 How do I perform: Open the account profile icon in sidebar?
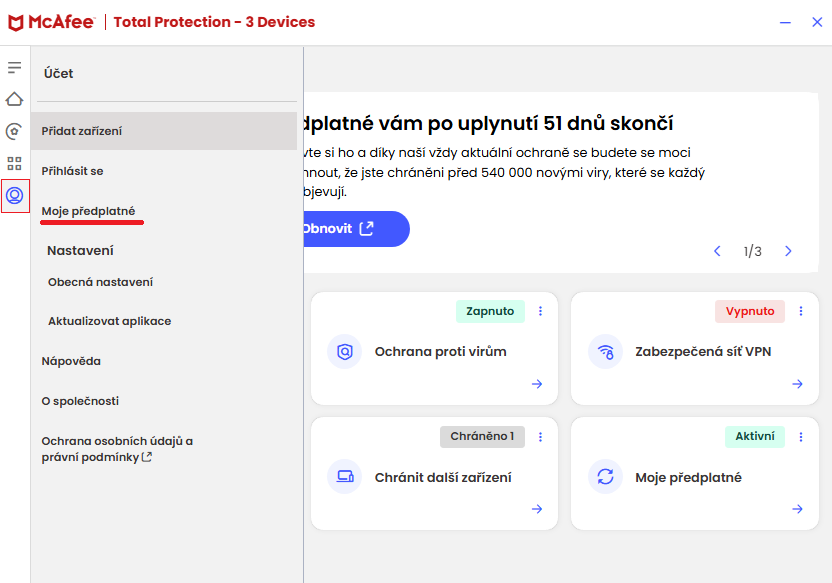(x=14, y=196)
